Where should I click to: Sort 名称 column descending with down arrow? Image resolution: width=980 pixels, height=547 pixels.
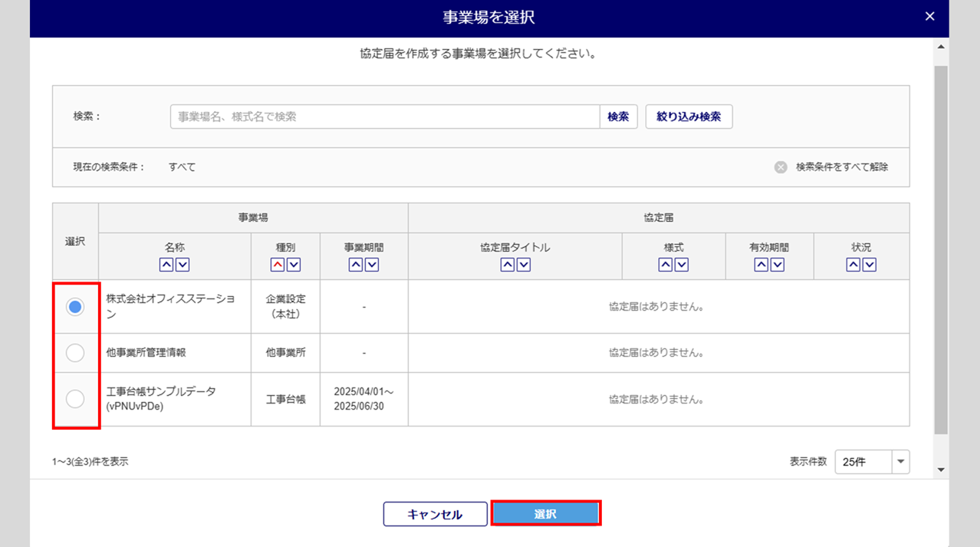183,265
